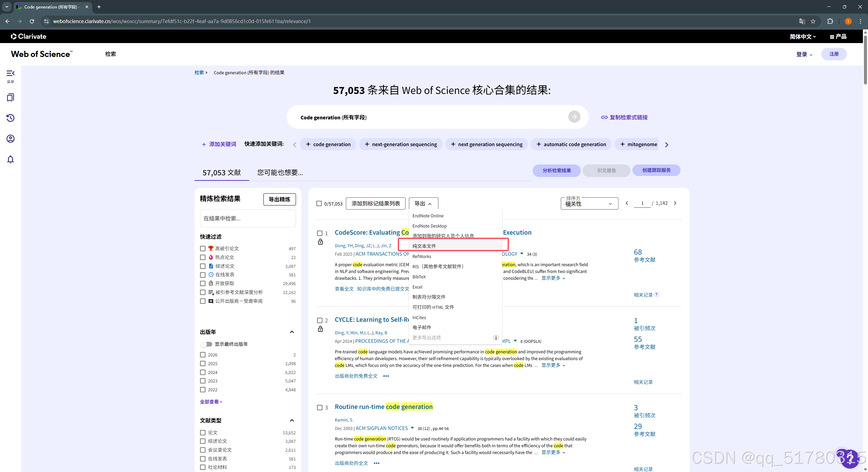Go to next results page arrow
868x472 pixels.
[x=675, y=203]
